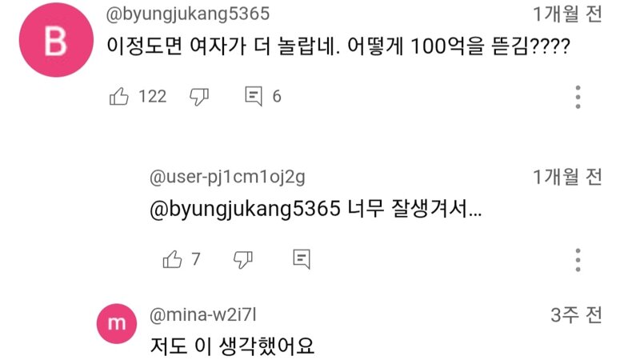
Task: Open more options for the byungjukang5365 comment
Action: (578, 97)
